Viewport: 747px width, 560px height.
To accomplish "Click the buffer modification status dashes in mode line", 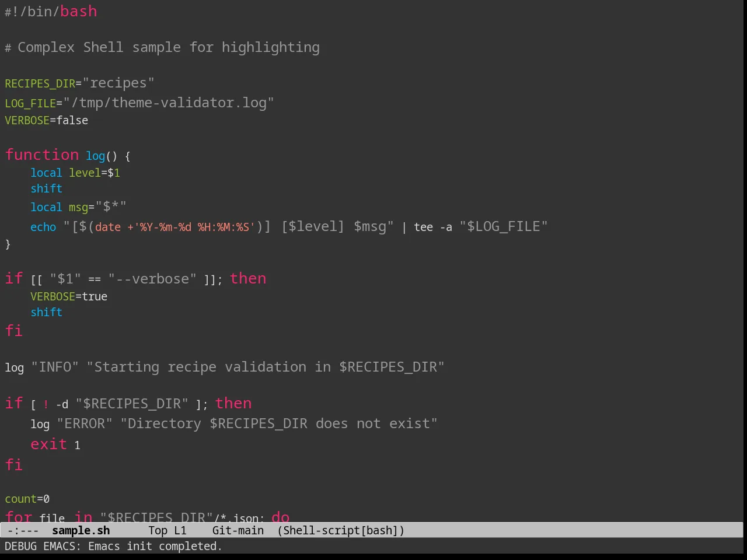I will [23, 531].
